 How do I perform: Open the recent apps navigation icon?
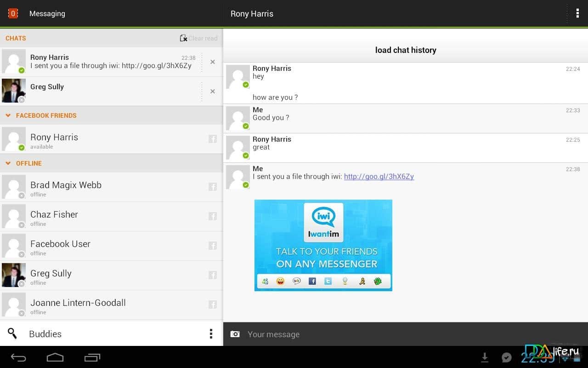[x=92, y=357]
